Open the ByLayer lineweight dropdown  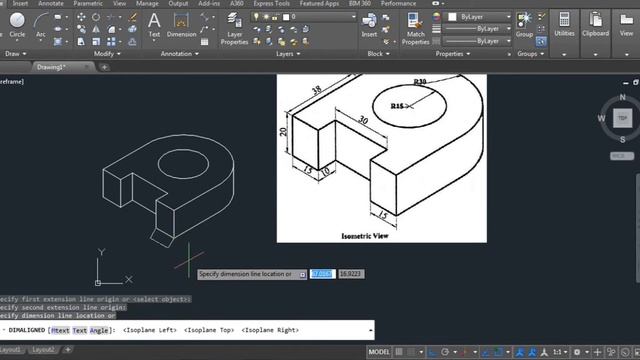[509, 29]
